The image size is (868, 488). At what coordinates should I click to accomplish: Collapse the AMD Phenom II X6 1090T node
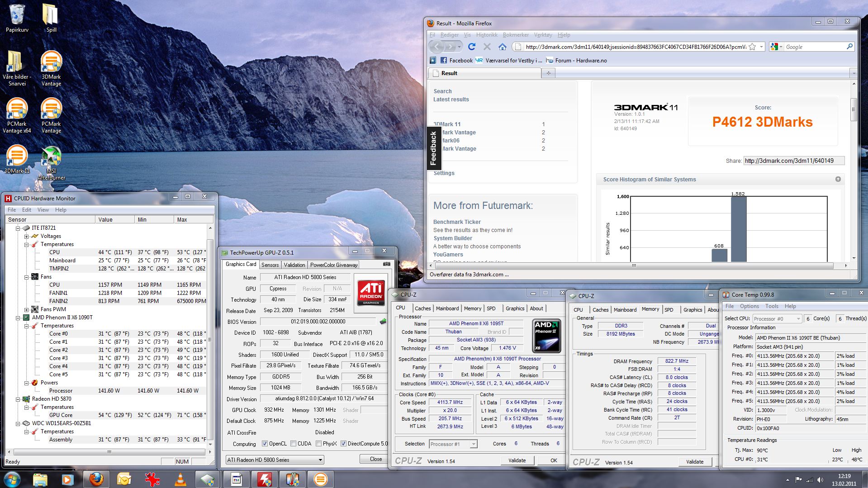(19, 317)
